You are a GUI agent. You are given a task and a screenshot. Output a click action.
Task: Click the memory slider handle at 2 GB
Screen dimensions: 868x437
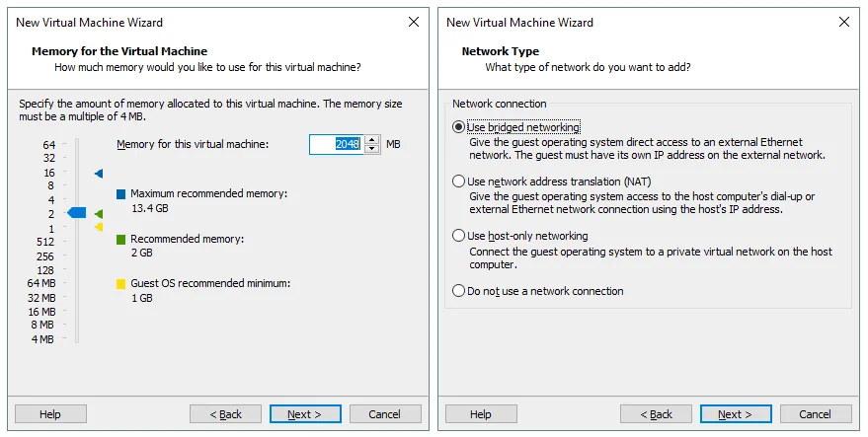[x=77, y=213]
